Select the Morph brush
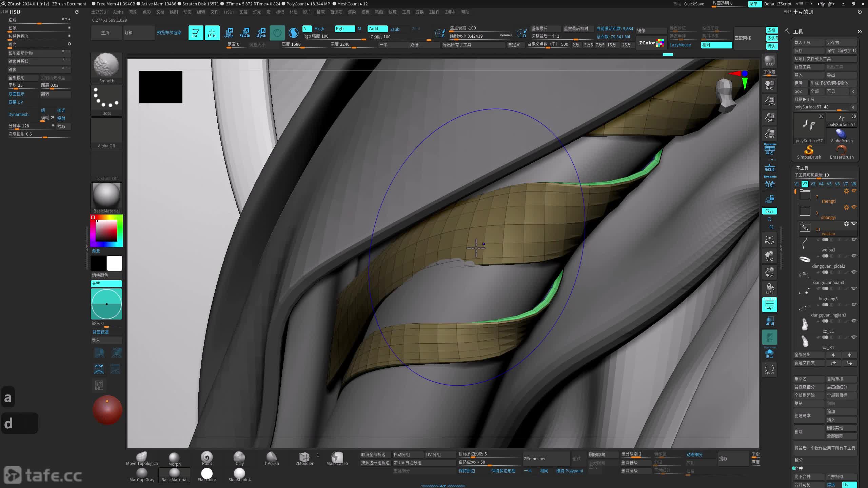The height and width of the screenshot is (488, 868). 174,459
